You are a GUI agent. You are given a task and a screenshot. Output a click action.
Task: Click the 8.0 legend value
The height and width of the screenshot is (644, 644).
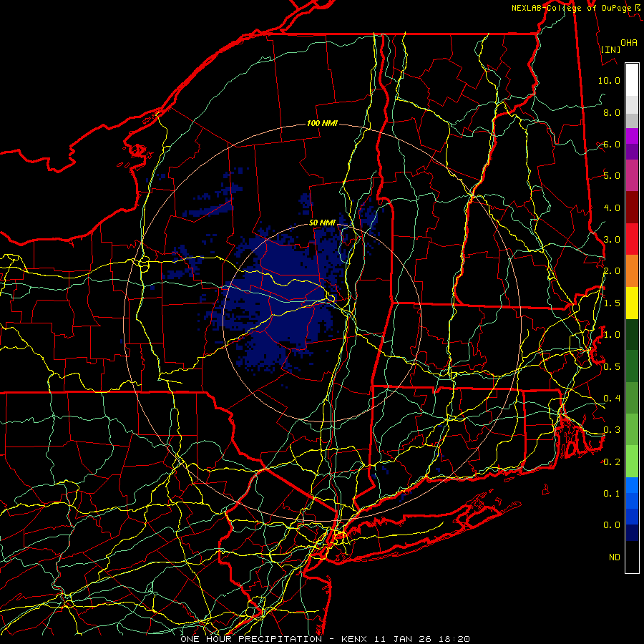612,112
